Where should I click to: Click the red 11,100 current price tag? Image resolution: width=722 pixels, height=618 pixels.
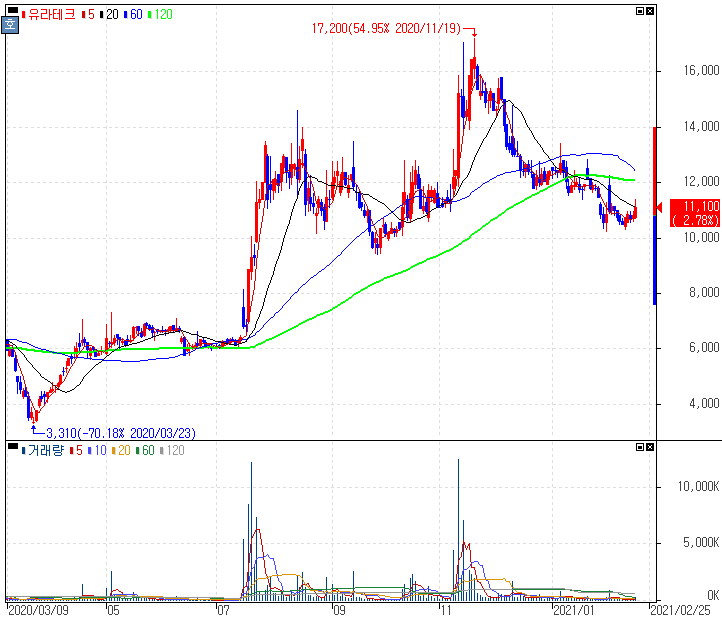tap(695, 213)
